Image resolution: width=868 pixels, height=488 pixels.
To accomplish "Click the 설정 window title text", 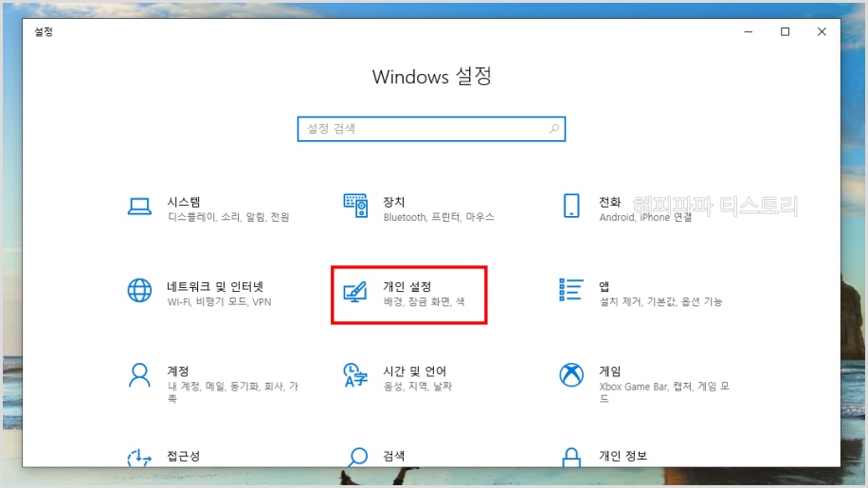I will 44,32.
